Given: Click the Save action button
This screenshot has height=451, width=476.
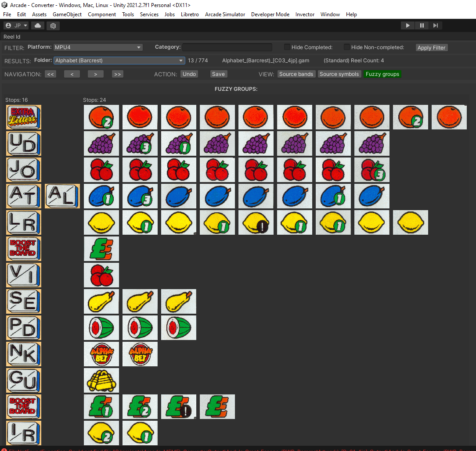Looking at the screenshot, I should click(x=218, y=74).
